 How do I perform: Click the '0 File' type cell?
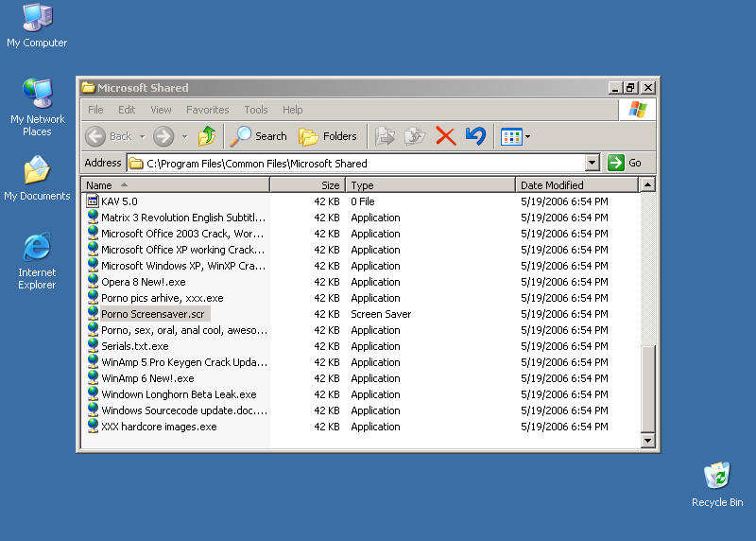363,201
